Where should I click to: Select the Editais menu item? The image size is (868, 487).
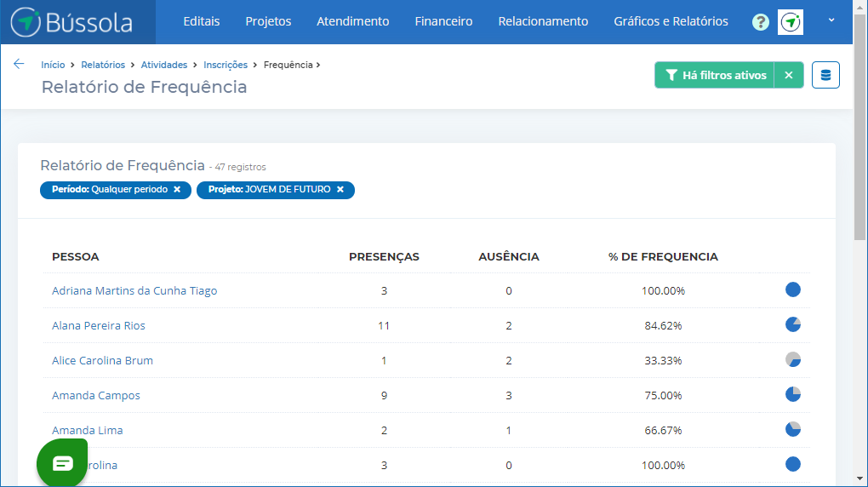201,22
